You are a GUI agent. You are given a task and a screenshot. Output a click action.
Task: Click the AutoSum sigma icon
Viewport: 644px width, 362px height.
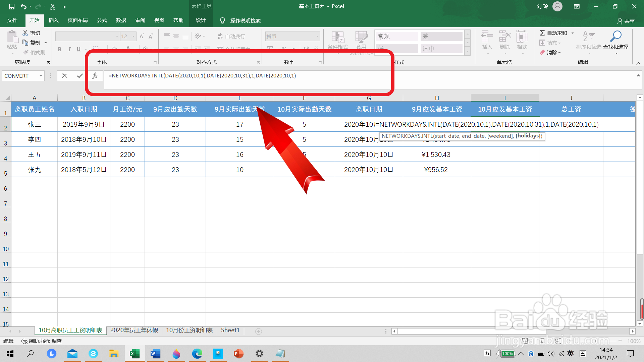click(x=542, y=33)
